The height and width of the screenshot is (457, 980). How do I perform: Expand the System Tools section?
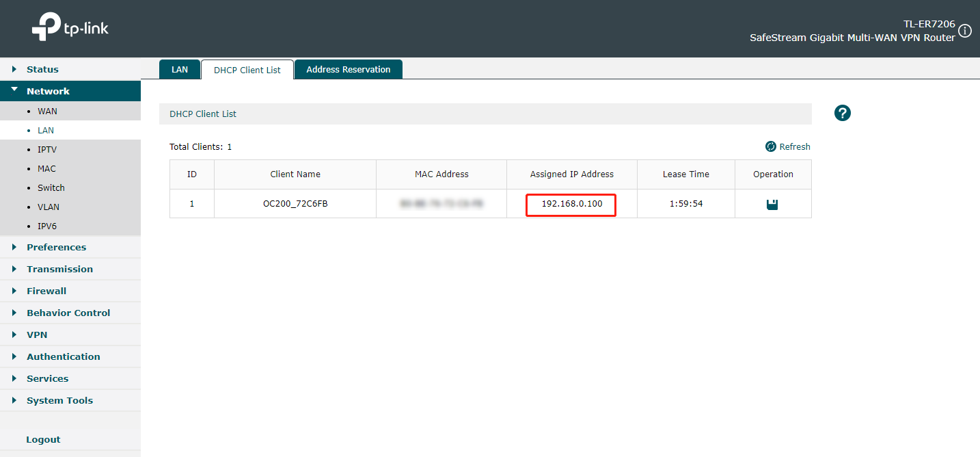click(61, 400)
